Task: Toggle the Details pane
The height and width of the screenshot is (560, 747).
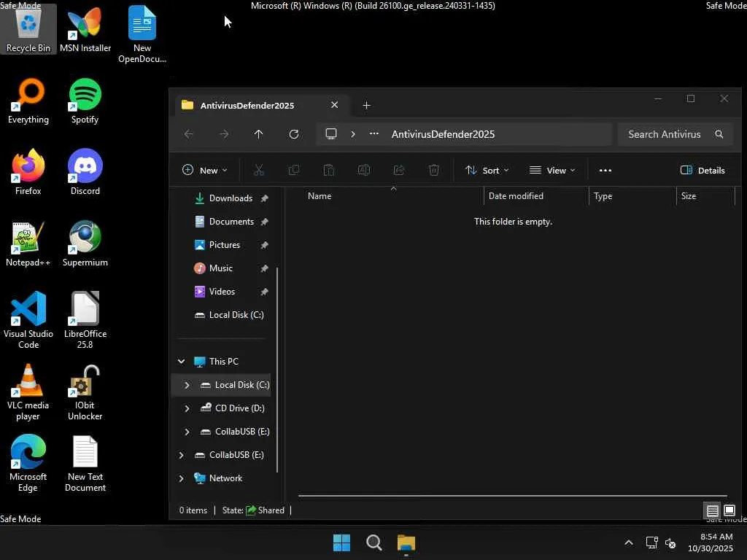Action: pos(703,171)
